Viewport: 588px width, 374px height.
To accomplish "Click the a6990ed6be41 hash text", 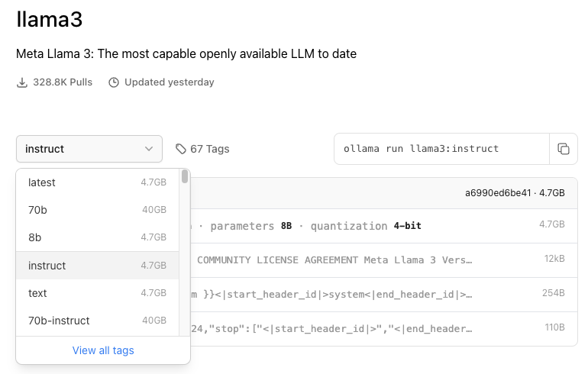I will pyautogui.click(x=498, y=193).
